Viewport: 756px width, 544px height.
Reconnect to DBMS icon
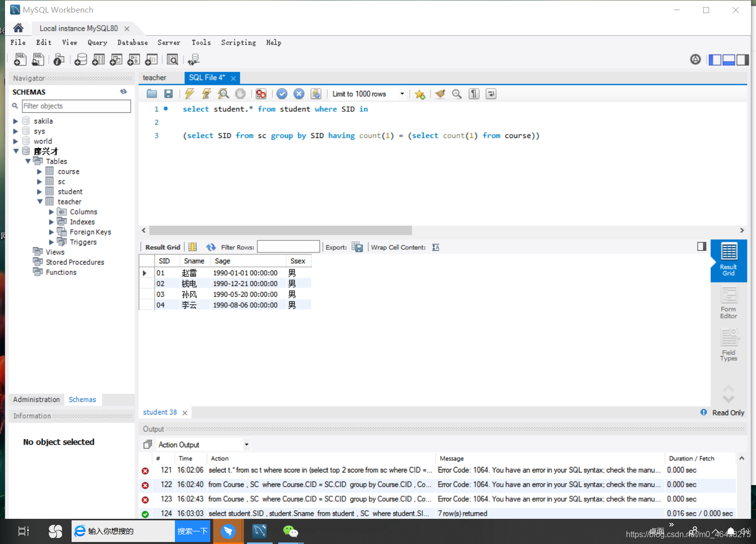pos(194,59)
